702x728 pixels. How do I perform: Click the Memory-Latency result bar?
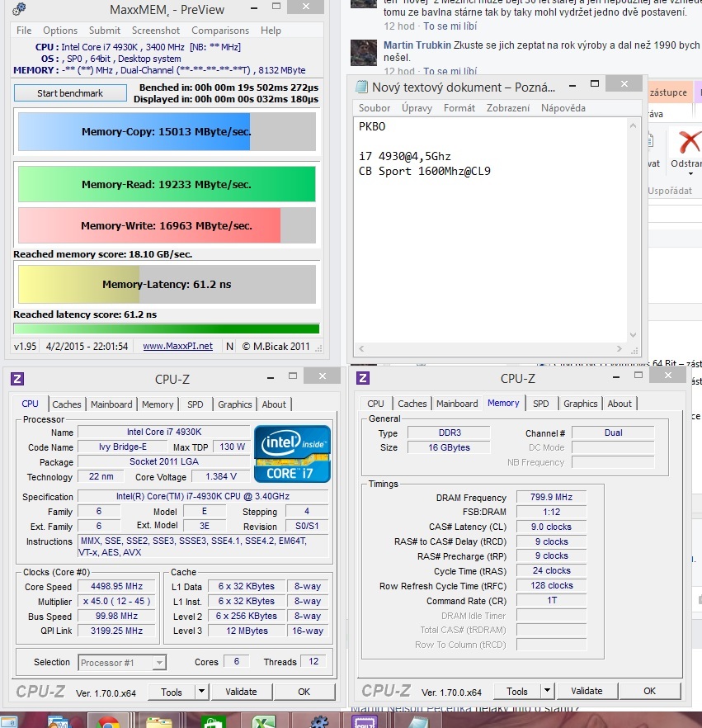click(167, 284)
